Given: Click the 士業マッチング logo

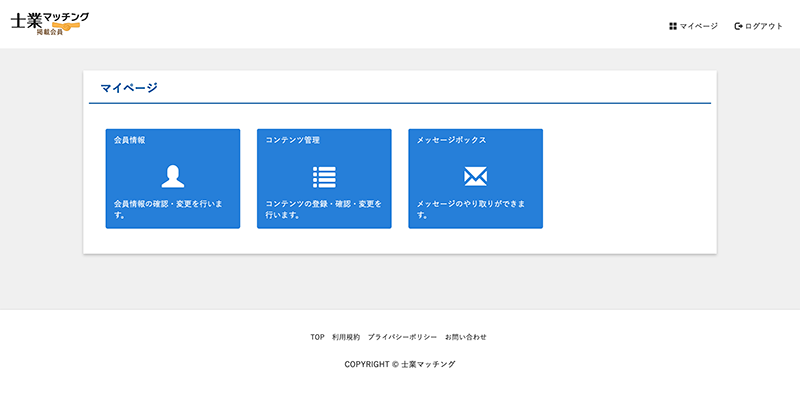Looking at the screenshot, I should 49,23.
